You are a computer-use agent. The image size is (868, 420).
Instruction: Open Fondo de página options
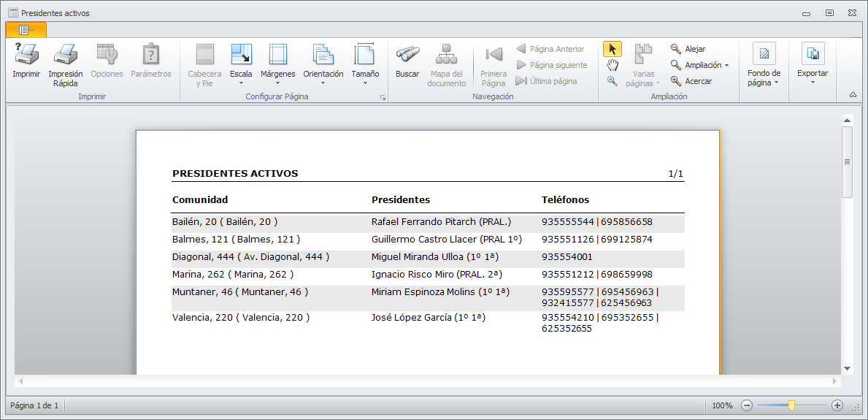[764, 64]
